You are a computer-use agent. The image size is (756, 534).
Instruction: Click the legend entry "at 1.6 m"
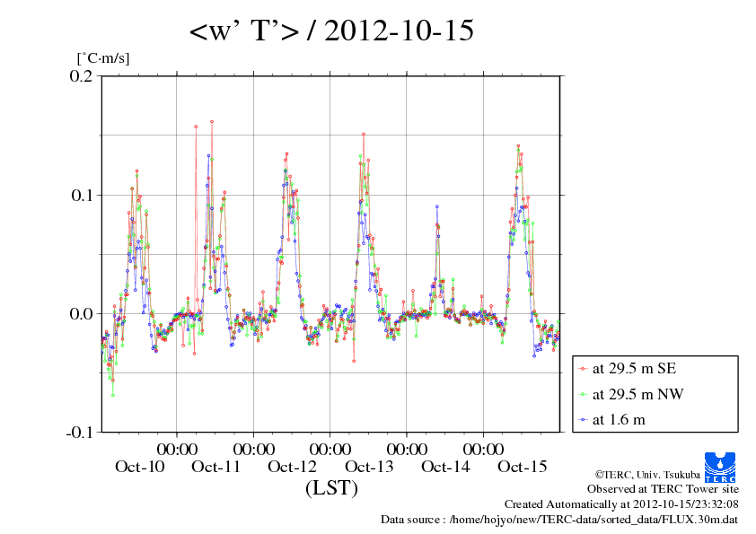click(x=619, y=420)
